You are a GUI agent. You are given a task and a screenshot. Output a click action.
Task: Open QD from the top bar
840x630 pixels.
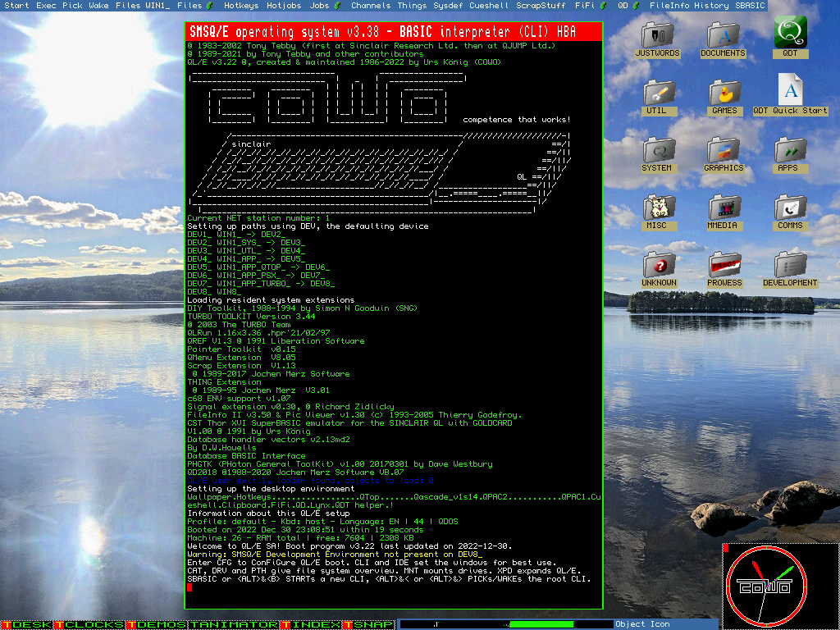click(x=623, y=6)
